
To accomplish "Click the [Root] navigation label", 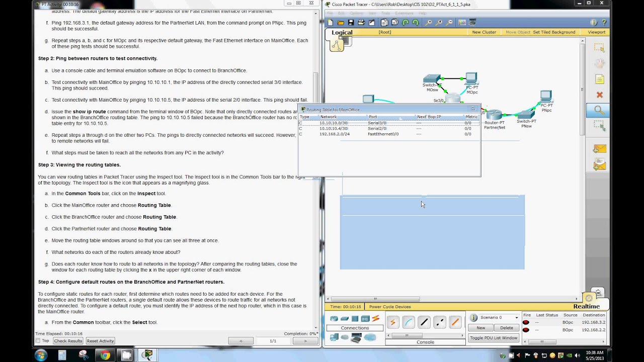I will [x=385, y=32].
